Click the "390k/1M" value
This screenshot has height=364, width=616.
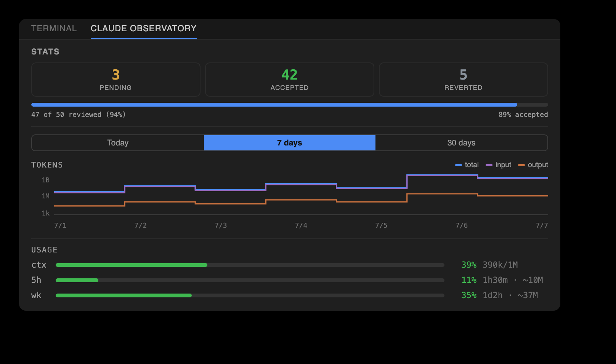pos(500,265)
